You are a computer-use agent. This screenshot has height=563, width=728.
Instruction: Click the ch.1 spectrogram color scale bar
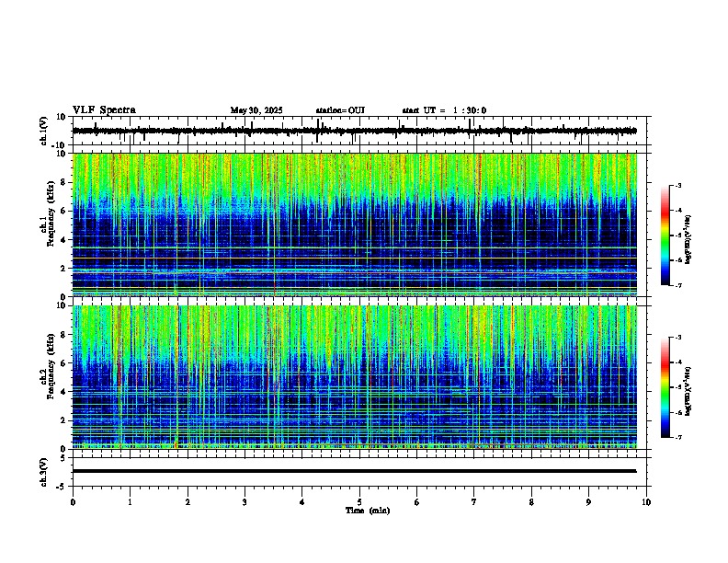(665, 236)
